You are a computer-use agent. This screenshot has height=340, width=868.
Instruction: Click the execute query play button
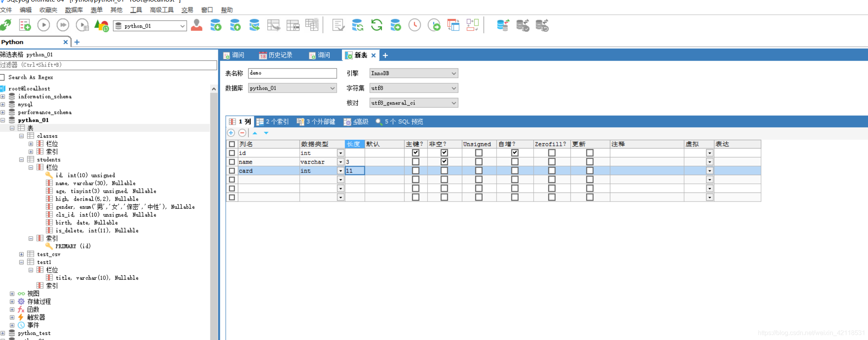coord(44,25)
